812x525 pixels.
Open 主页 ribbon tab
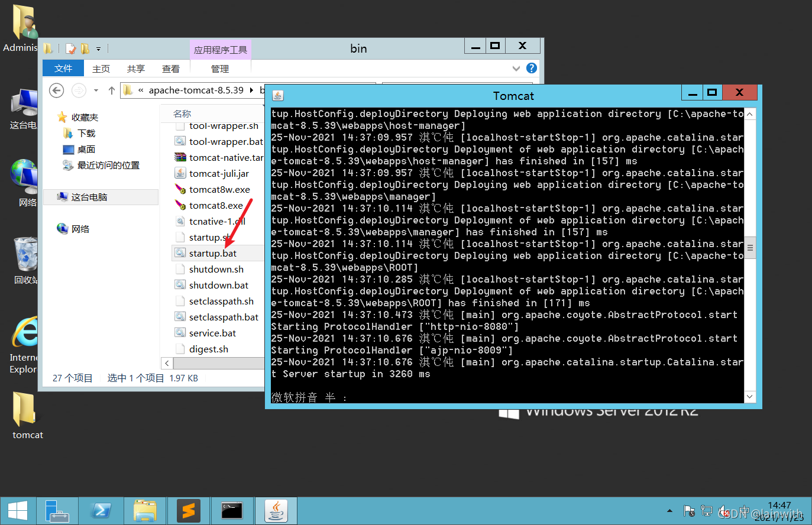(101, 69)
